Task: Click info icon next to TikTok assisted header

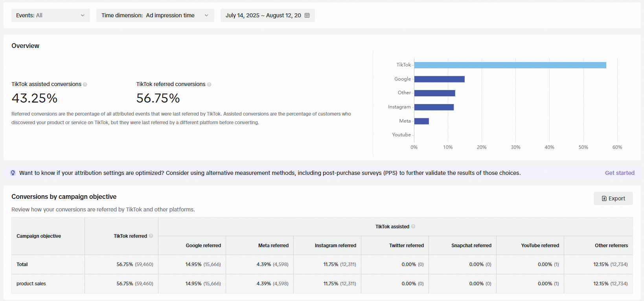Action: (x=413, y=227)
